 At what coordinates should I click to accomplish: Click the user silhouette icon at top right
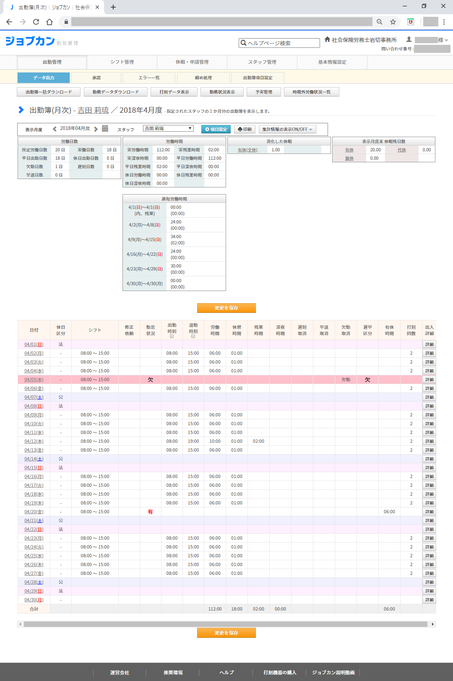(x=409, y=40)
